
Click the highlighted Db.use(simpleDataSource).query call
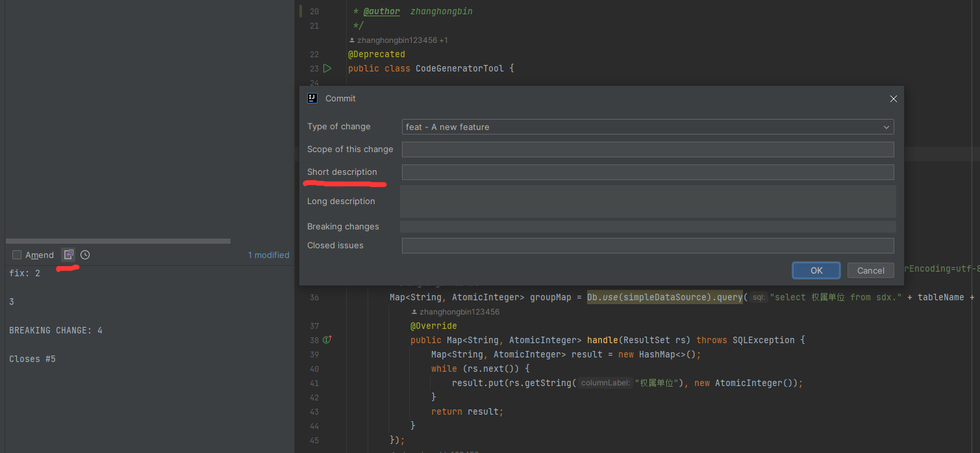(x=665, y=297)
